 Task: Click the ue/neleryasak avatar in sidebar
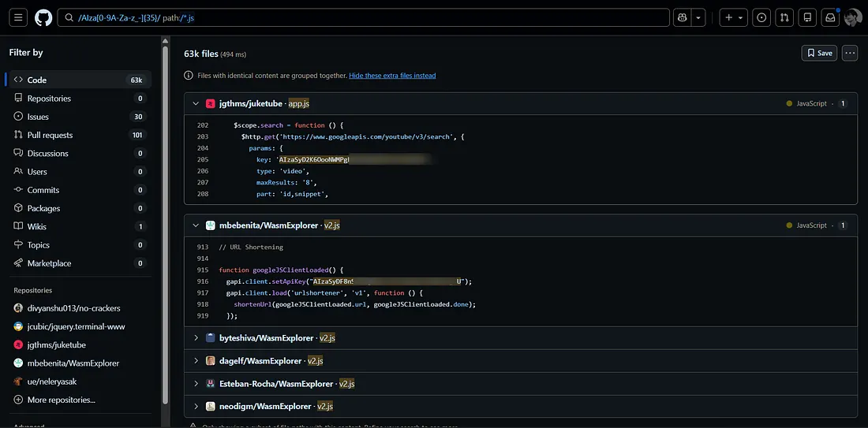[18, 381]
